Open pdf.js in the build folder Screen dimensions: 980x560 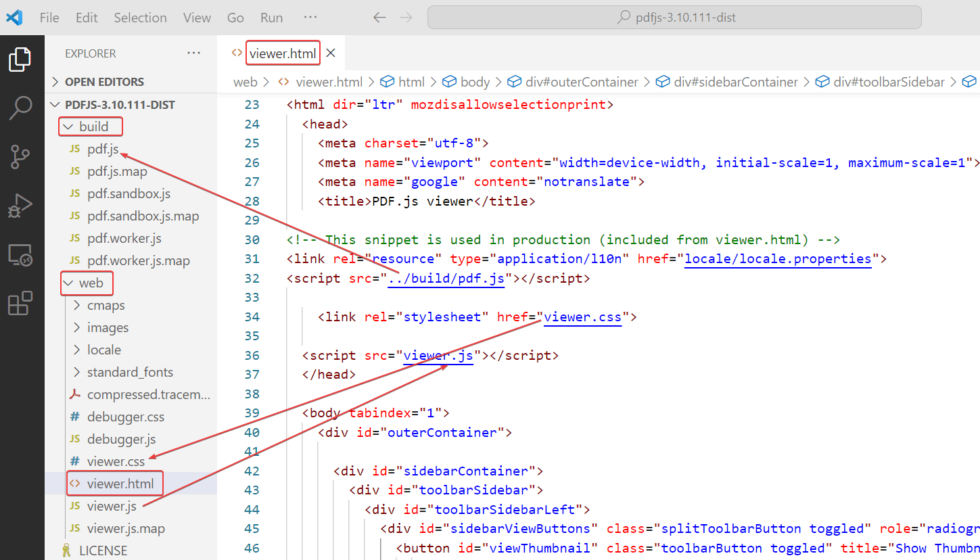pos(131,149)
